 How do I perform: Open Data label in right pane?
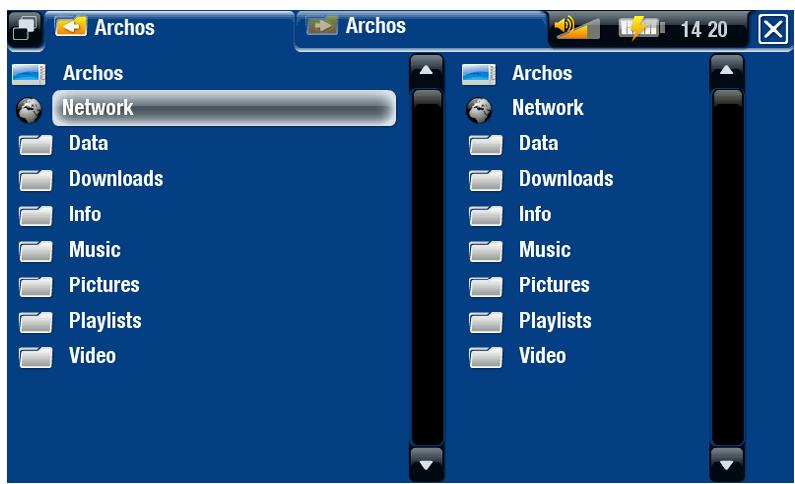click(538, 143)
